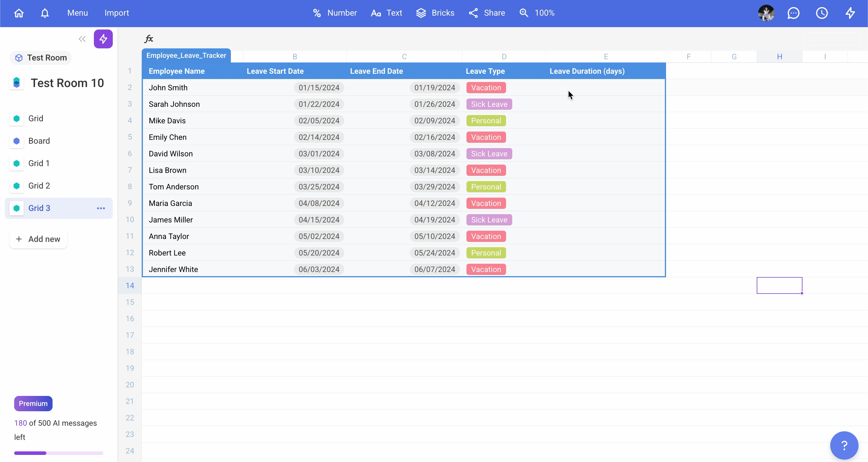The height and width of the screenshot is (462, 868).
Task: Open the Menu item in top bar
Action: click(x=77, y=13)
